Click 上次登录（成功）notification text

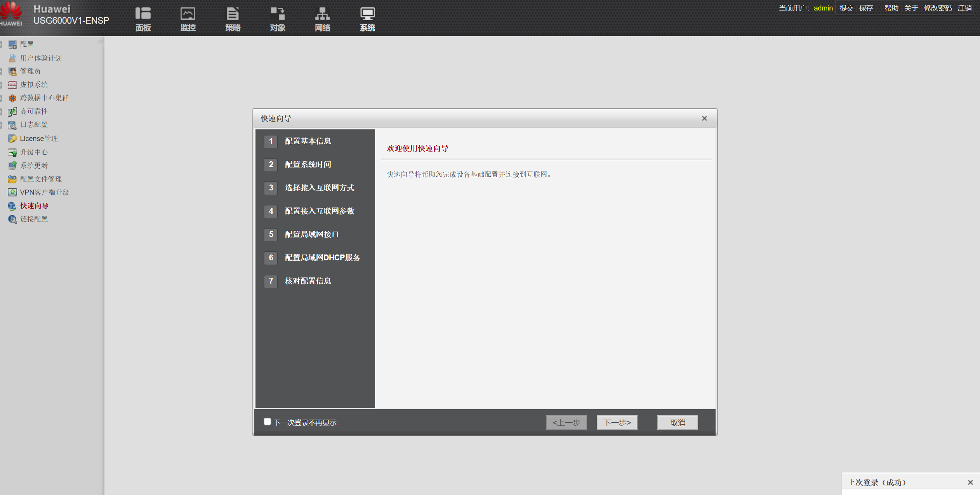pyautogui.click(x=877, y=483)
